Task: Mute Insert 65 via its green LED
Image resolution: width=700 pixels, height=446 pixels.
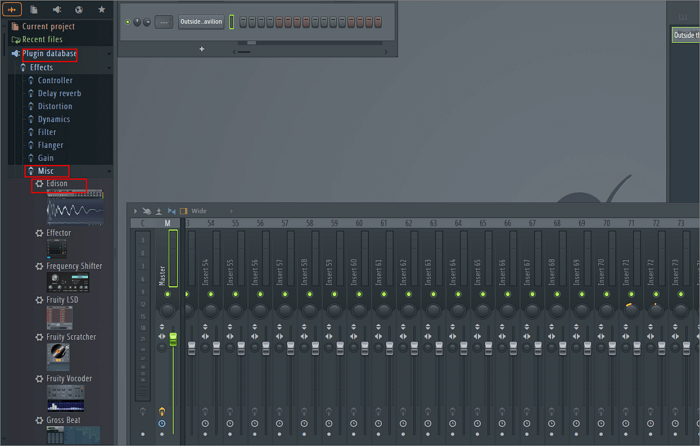Action: (483, 294)
